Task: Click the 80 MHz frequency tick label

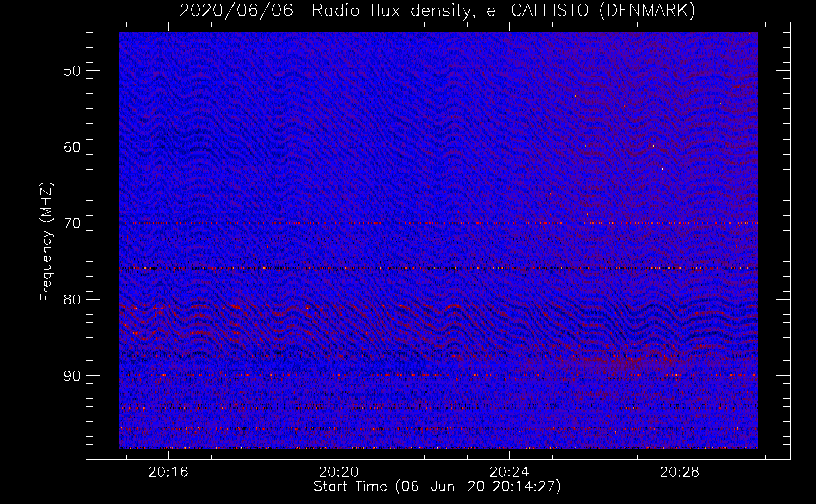Action: pyautogui.click(x=72, y=300)
